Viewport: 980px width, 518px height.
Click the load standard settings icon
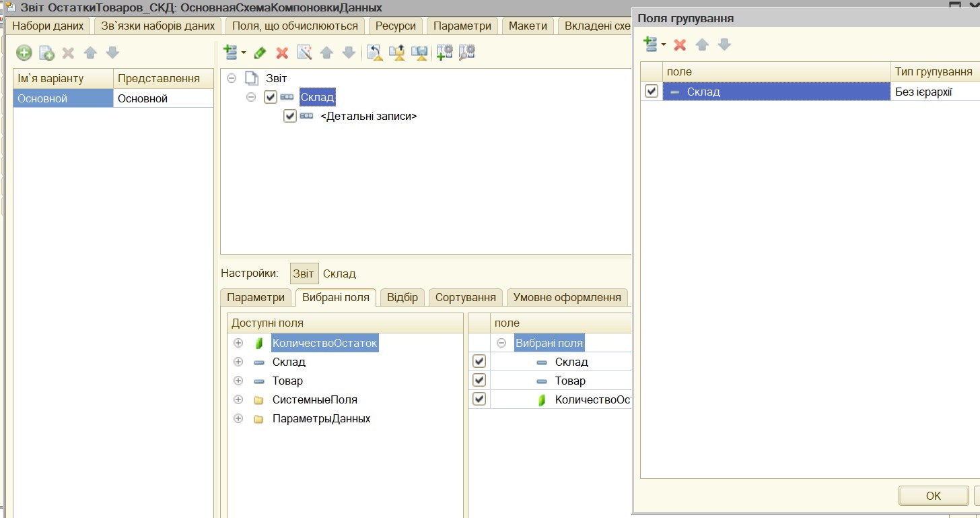click(x=375, y=52)
